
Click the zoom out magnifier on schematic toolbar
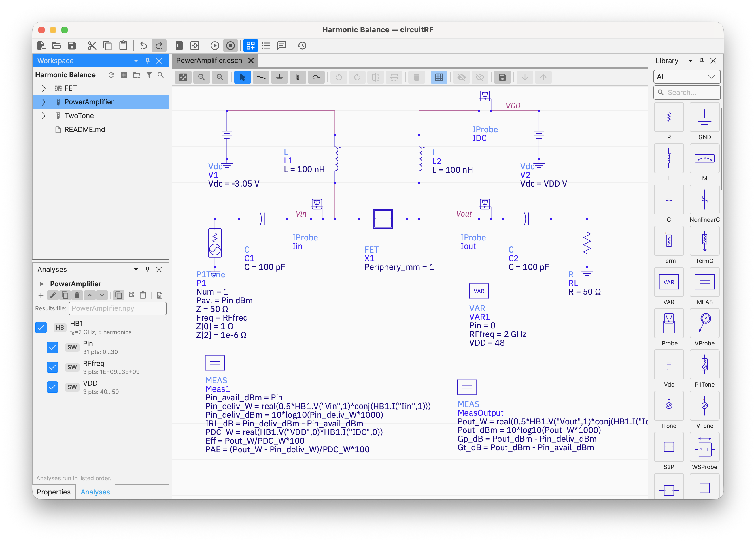click(220, 77)
